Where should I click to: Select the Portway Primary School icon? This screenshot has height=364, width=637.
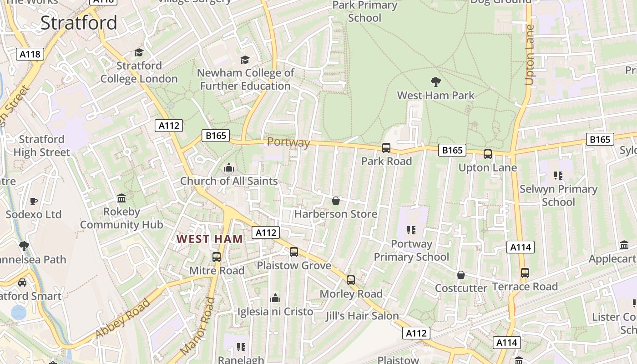click(x=411, y=230)
